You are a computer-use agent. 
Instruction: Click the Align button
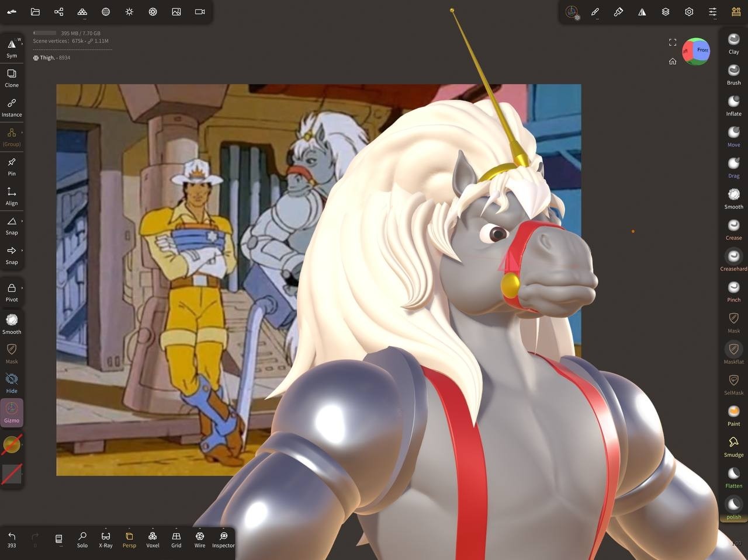click(x=12, y=196)
